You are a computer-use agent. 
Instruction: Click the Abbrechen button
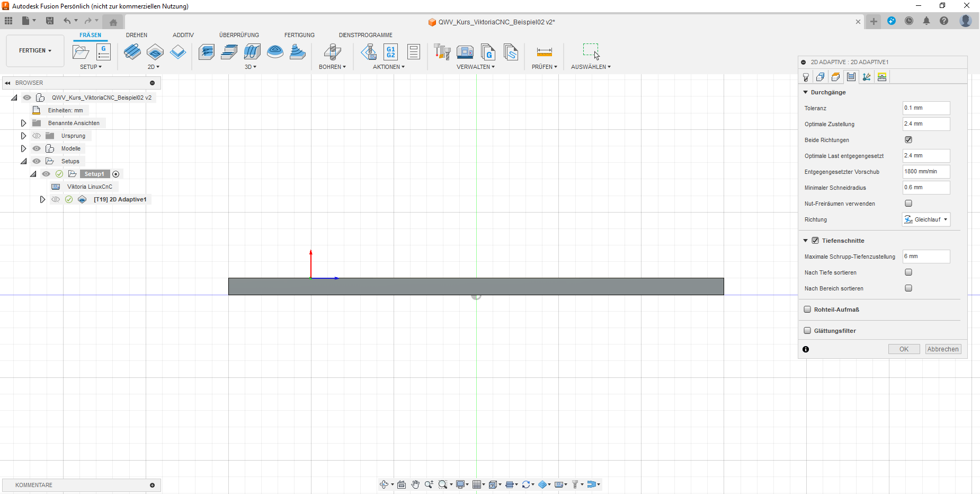943,349
